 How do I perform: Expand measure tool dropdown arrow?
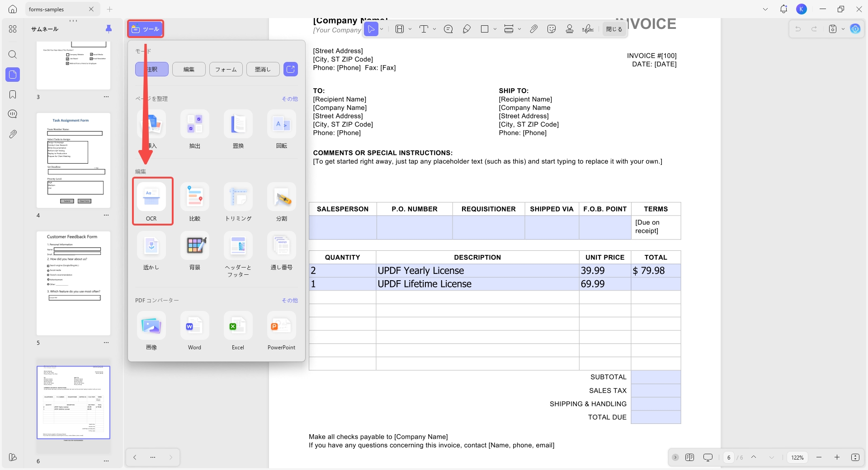click(519, 29)
